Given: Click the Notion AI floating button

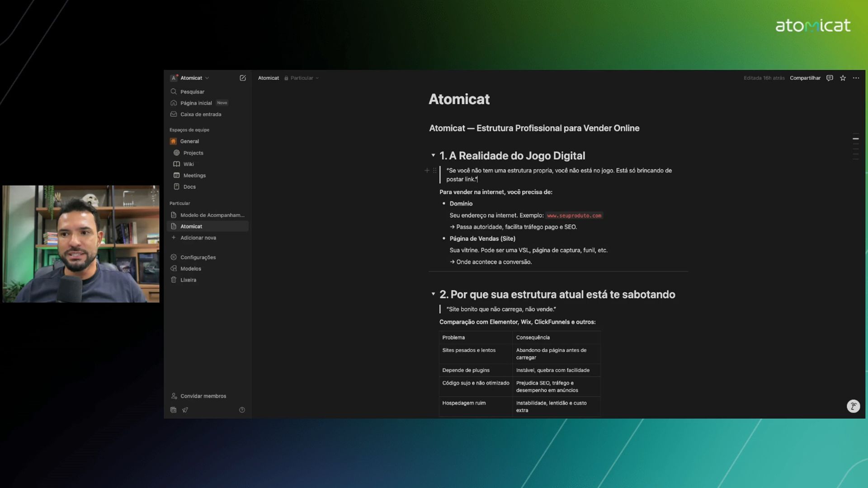Looking at the screenshot, I should (x=853, y=406).
